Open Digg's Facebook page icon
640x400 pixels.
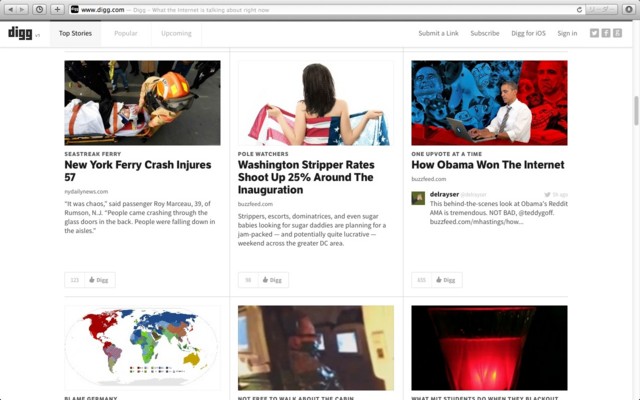coord(606,33)
